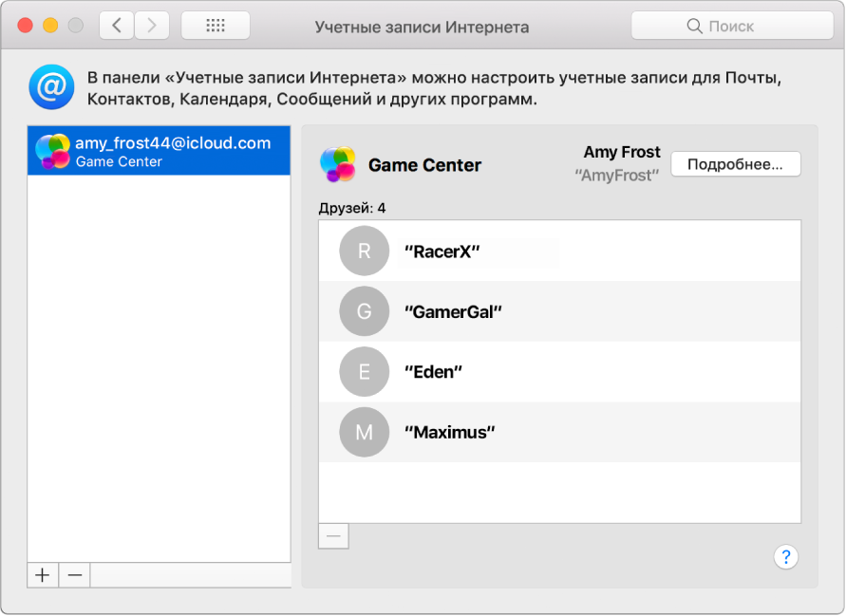Click the E avatar circle
The image size is (846, 616).
click(x=365, y=372)
